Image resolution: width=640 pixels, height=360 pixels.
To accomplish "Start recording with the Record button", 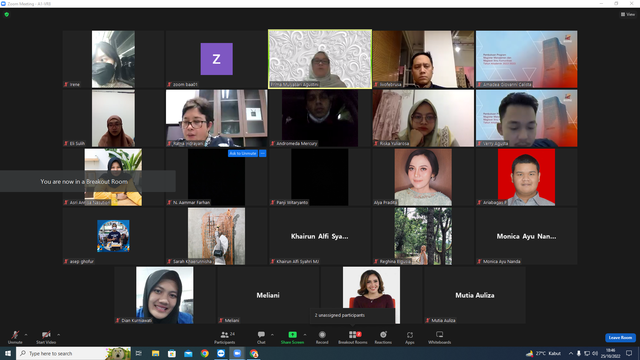I will coord(322,337).
